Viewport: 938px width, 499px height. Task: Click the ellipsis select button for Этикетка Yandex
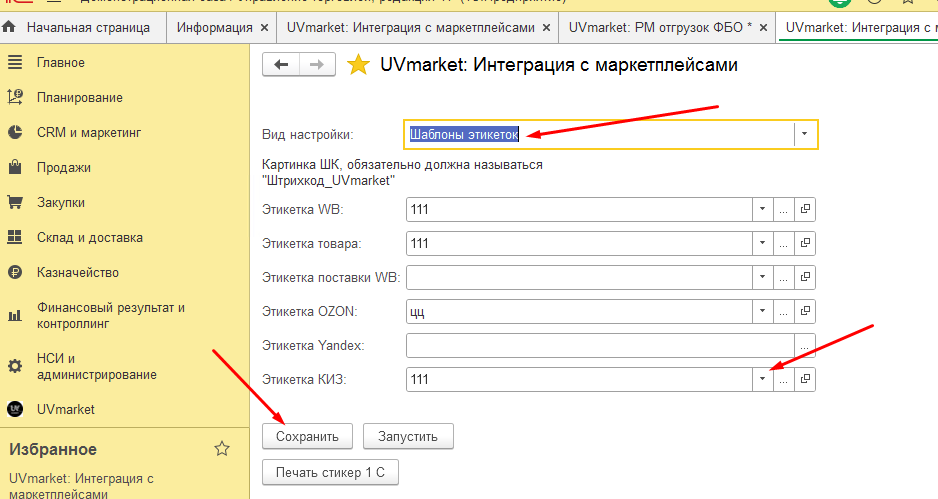coord(805,345)
